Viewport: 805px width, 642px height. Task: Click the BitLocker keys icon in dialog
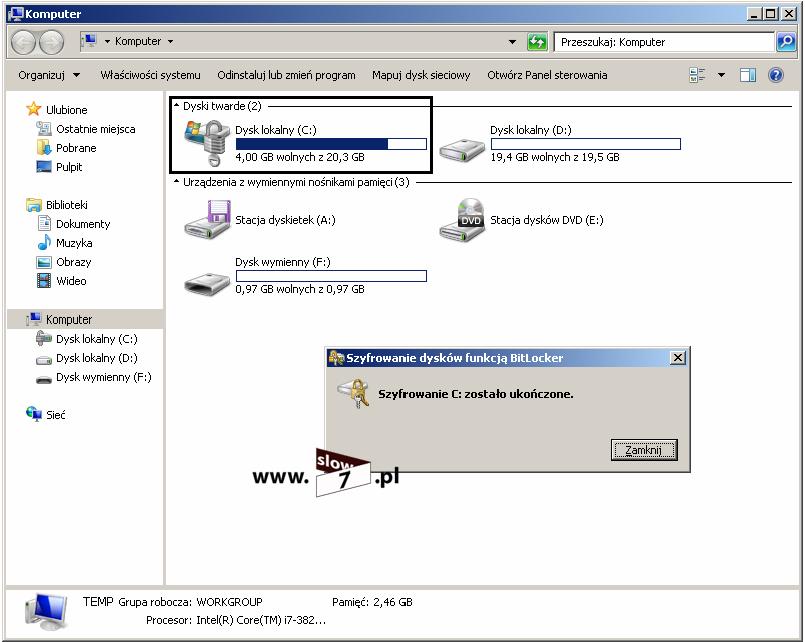pos(354,393)
